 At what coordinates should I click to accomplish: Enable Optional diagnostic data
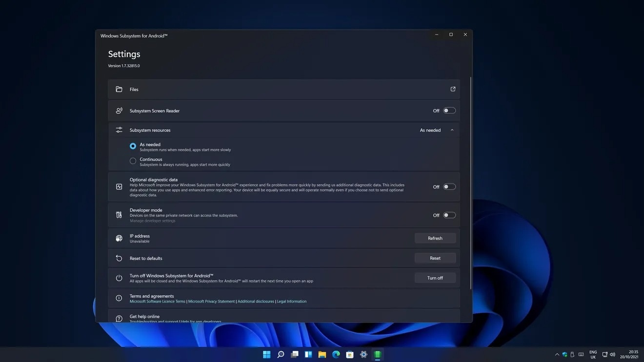pyautogui.click(x=448, y=186)
